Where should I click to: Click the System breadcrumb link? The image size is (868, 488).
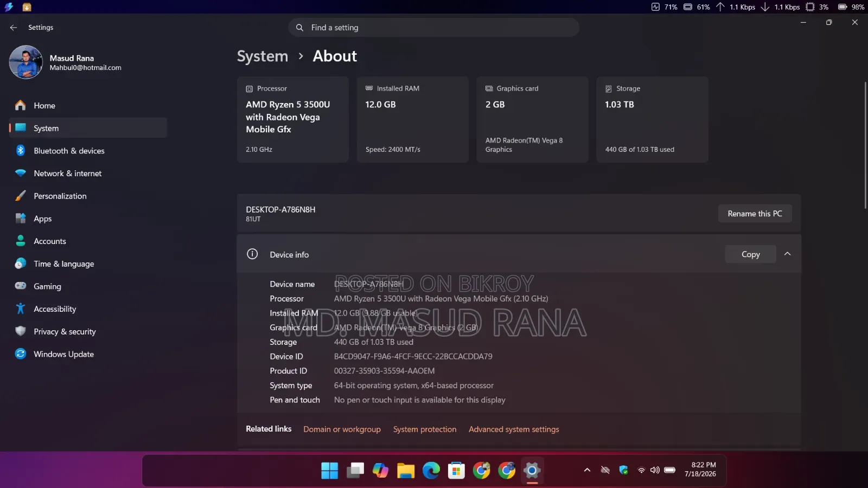click(263, 56)
